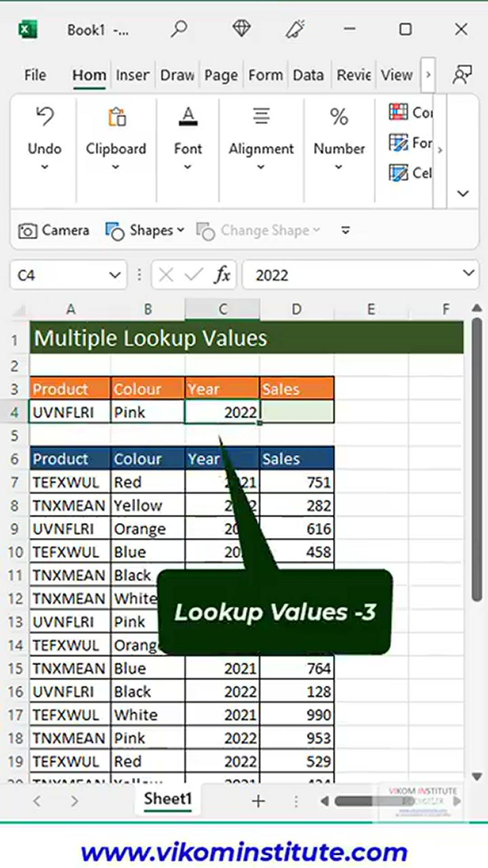
Task: Select cell B4 containing Pink
Action: click(148, 412)
